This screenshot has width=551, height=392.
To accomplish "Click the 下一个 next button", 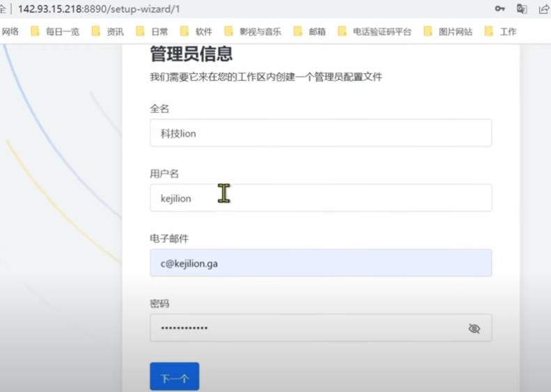I will 174,377.
